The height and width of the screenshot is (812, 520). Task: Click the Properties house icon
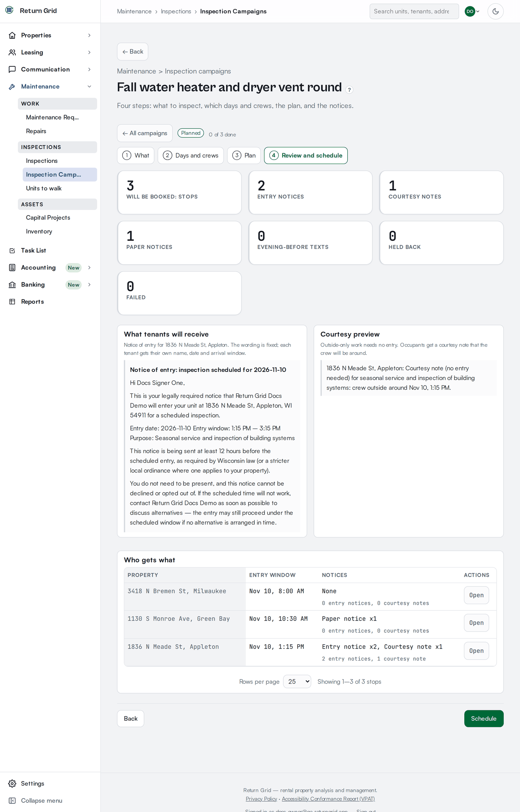click(x=12, y=35)
